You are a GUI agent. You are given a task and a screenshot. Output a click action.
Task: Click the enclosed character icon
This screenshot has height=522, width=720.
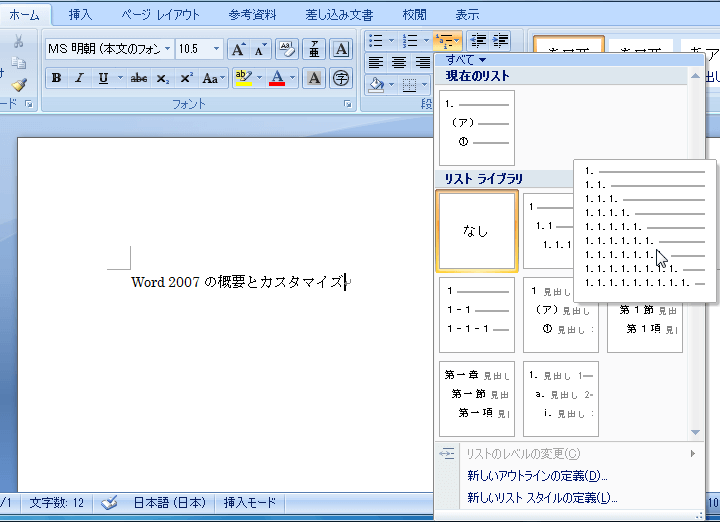click(341, 78)
